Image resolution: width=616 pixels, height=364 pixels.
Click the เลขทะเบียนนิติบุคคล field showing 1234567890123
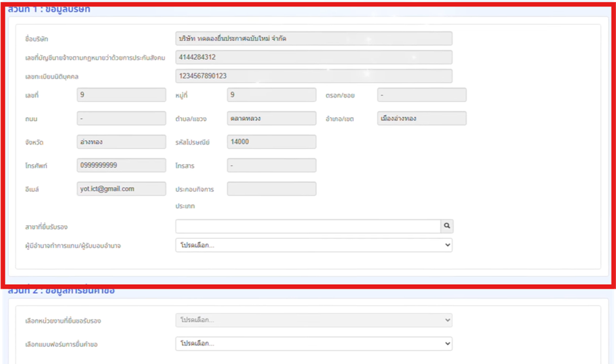coord(314,76)
